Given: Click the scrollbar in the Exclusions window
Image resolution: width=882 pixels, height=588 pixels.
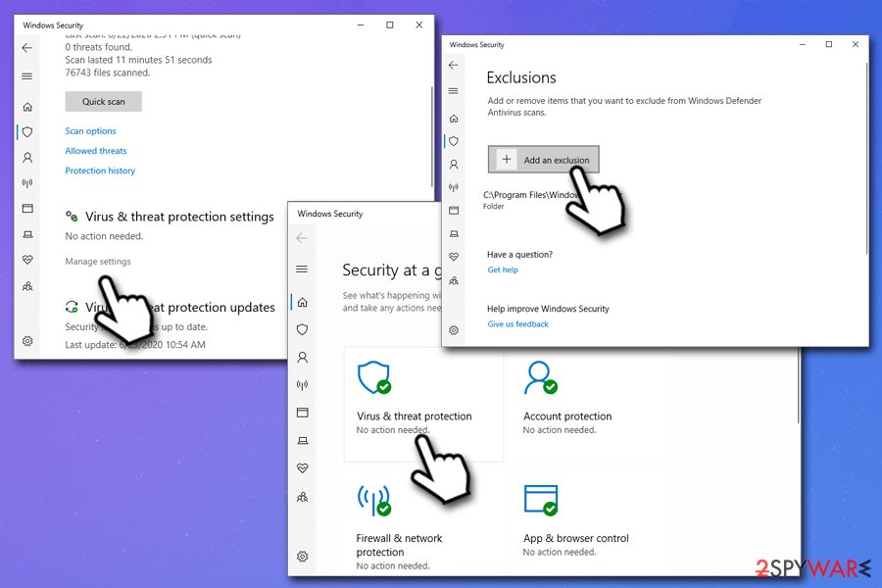Looking at the screenshot, I should coord(866,158).
